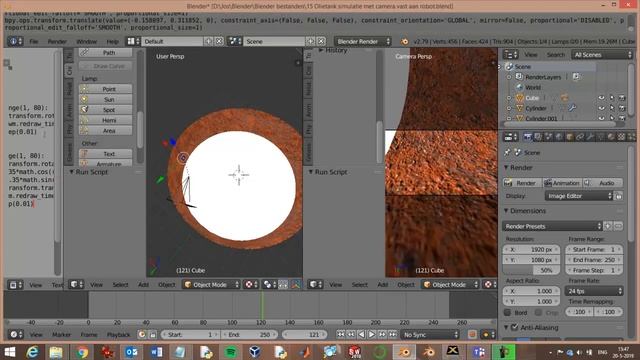Open the Blender Render engine dropdown
640x360 pixels.
point(362,41)
